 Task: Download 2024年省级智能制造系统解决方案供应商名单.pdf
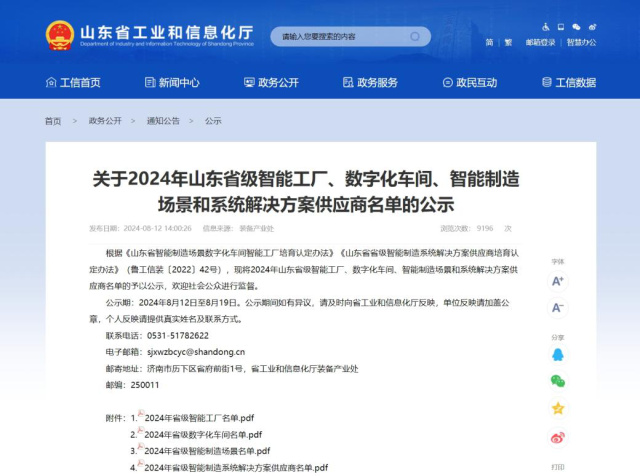(236, 468)
